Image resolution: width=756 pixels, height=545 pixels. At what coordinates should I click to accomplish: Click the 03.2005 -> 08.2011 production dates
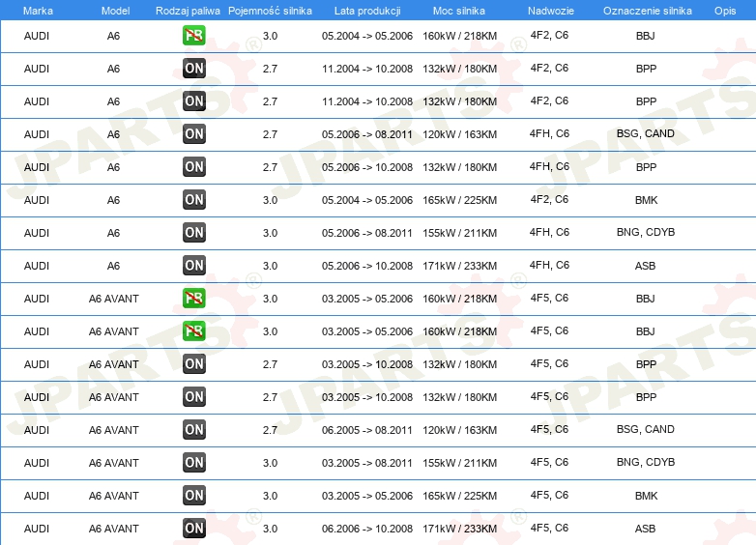tap(367, 463)
